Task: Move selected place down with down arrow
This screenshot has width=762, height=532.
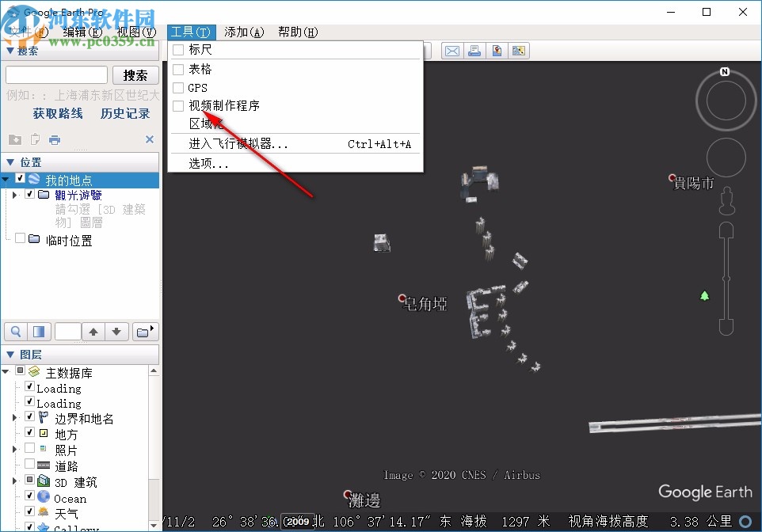Action: pos(116,332)
